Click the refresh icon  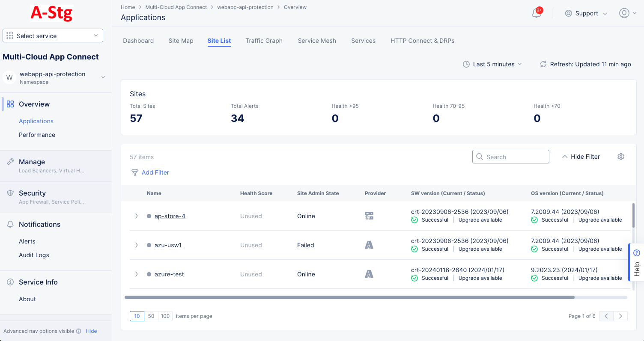coord(543,64)
